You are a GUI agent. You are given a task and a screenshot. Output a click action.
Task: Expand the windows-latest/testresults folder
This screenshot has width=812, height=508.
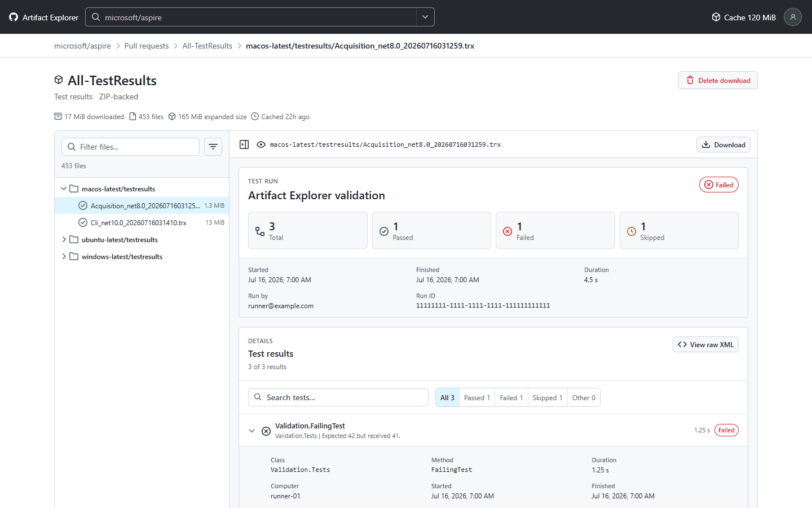pyautogui.click(x=64, y=256)
